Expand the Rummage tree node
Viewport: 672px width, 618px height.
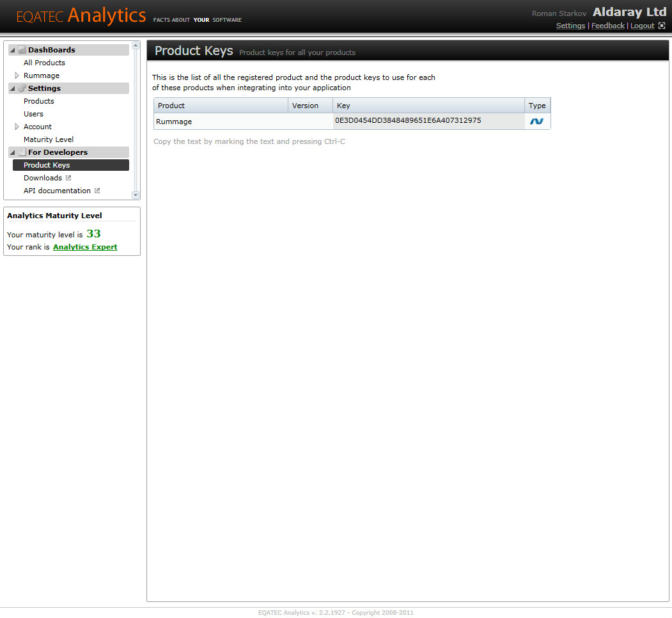tap(17, 75)
